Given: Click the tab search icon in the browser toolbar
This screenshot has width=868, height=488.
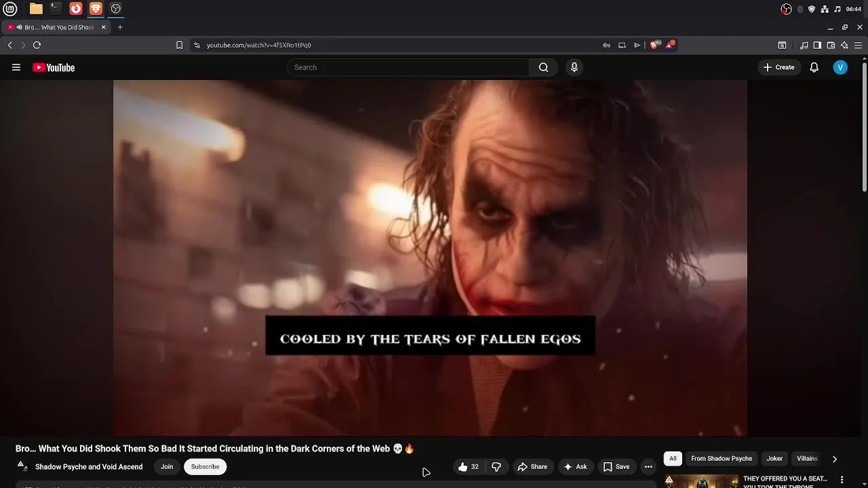Looking at the screenshot, I should point(782,45).
